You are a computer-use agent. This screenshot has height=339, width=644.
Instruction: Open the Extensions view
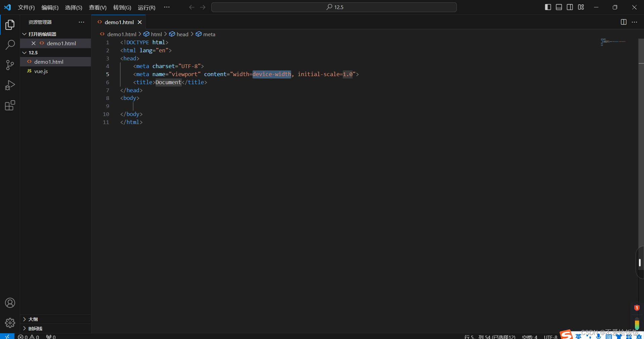[10, 106]
